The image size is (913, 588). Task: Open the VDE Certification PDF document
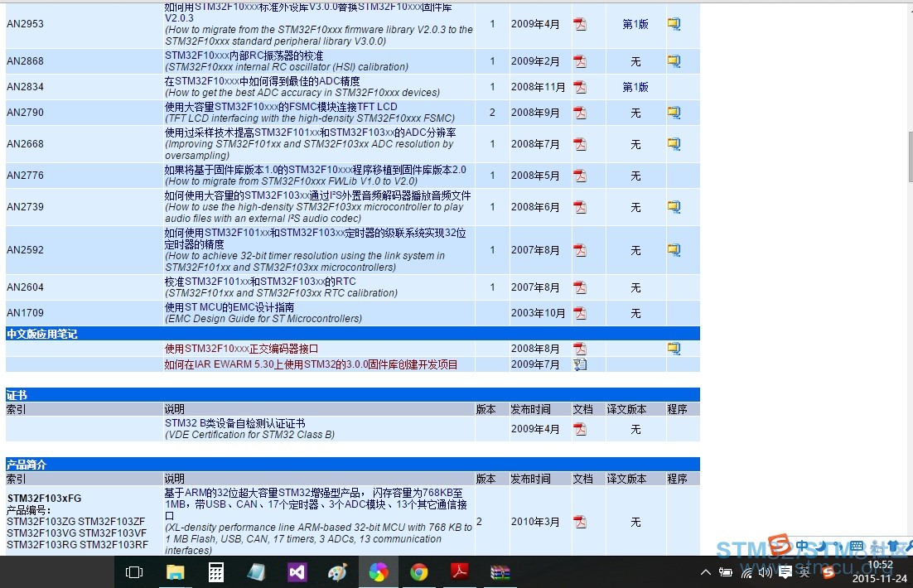pos(580,429)
